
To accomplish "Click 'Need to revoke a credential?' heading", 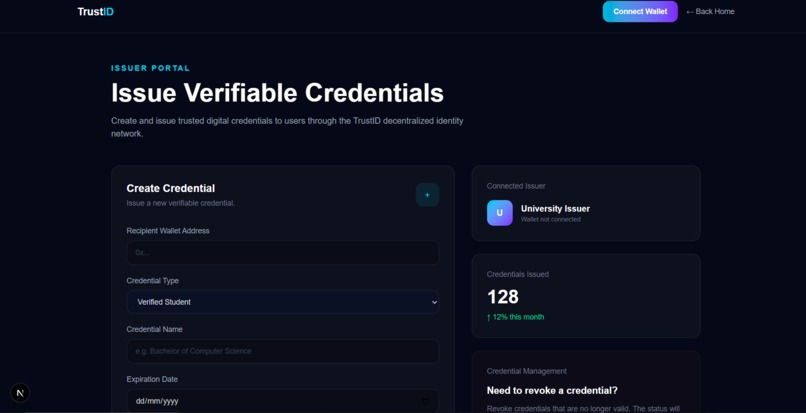I will [x=552, y=390].
